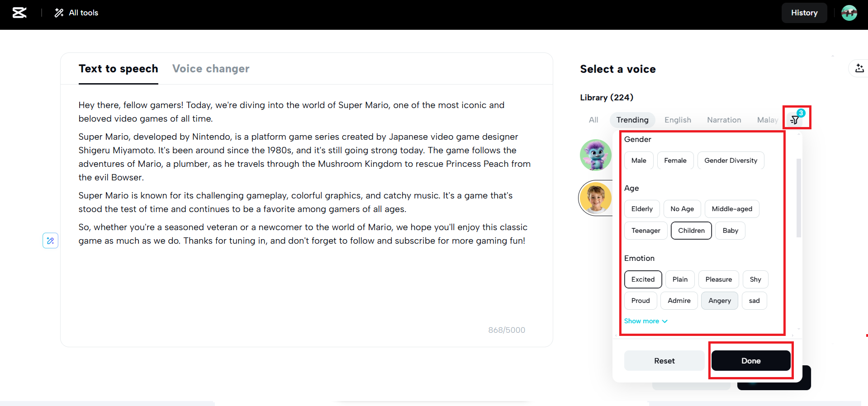Toggle the Children age filter
The image size is (868, 406).
[691, 231]
